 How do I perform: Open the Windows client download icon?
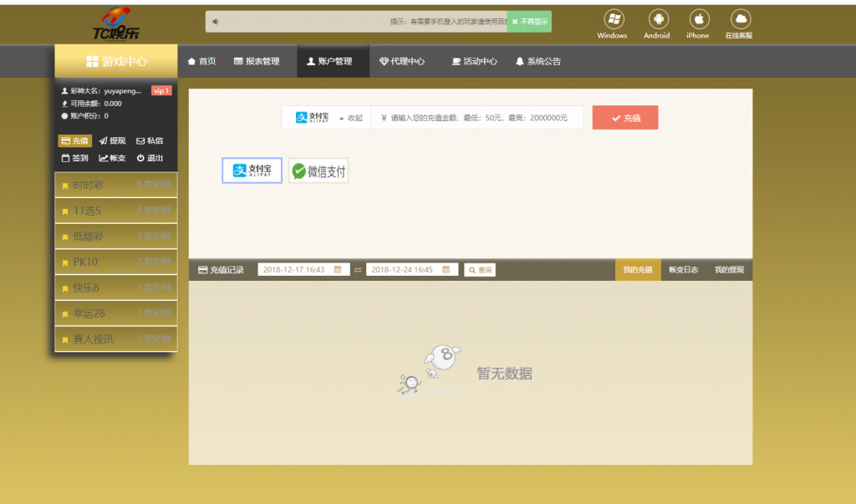click(612, 20)
